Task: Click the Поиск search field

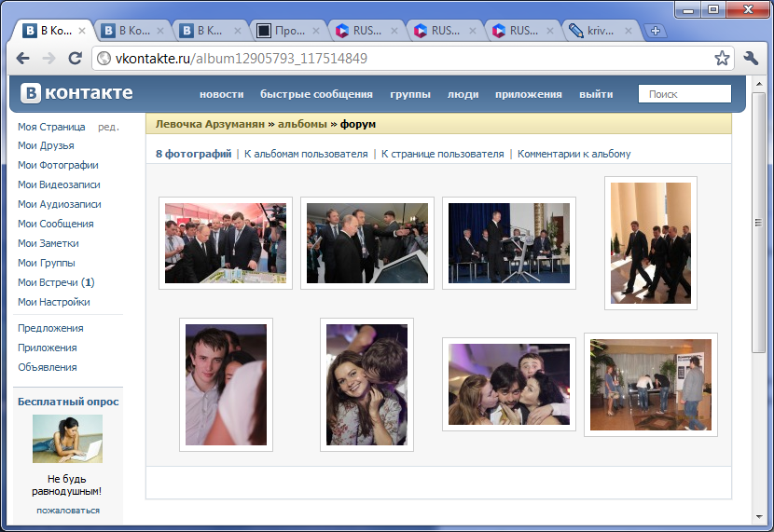Action: 684,94
